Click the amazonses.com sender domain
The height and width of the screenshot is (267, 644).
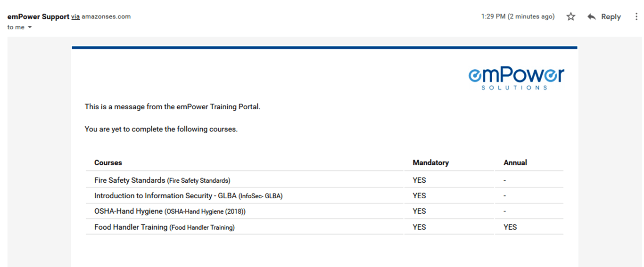point(106,16)
